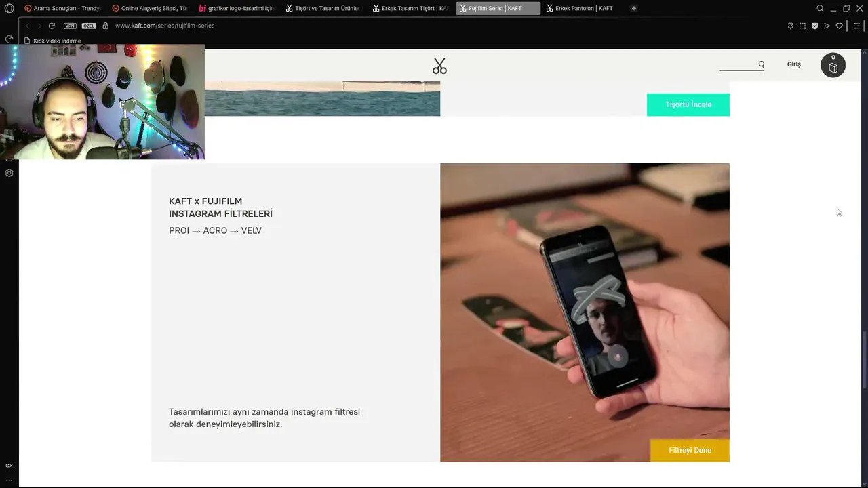Focus the kaft.com address bar URL
This screenshot has height=488, width=868.
165,26
